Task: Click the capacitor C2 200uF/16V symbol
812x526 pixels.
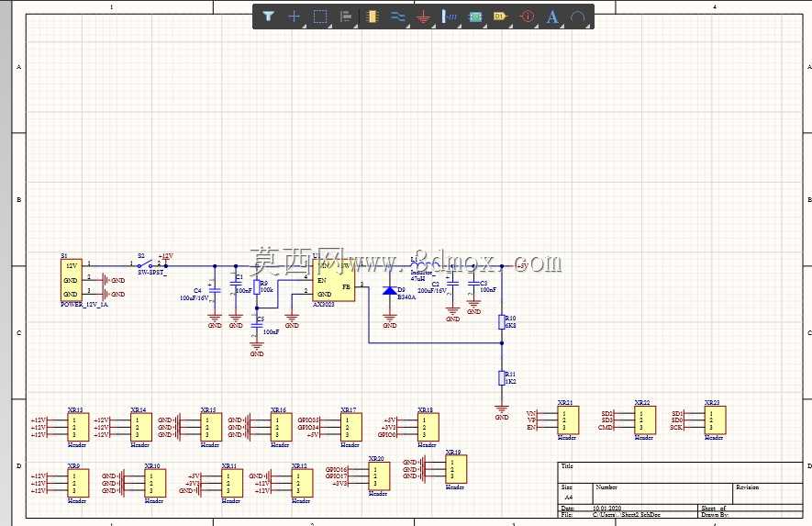Action: tap(452, 284)
